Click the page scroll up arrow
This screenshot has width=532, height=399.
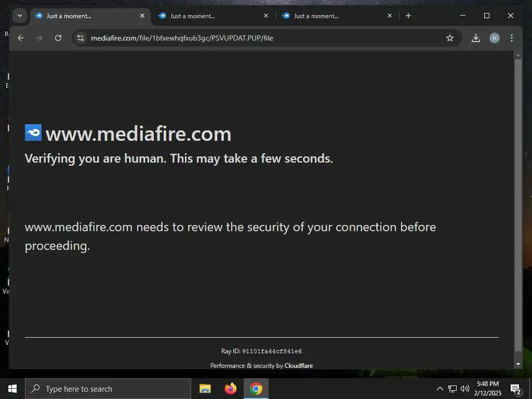click(518, 55)
